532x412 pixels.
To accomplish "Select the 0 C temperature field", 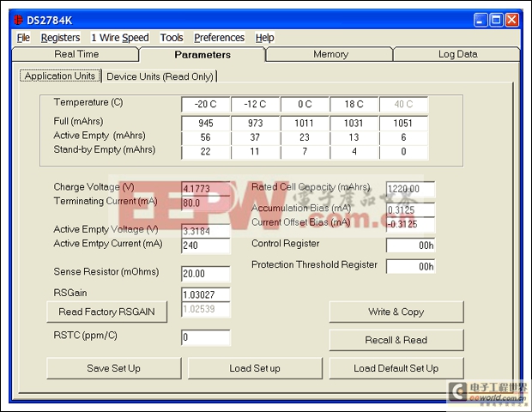I will pos(305,104).
